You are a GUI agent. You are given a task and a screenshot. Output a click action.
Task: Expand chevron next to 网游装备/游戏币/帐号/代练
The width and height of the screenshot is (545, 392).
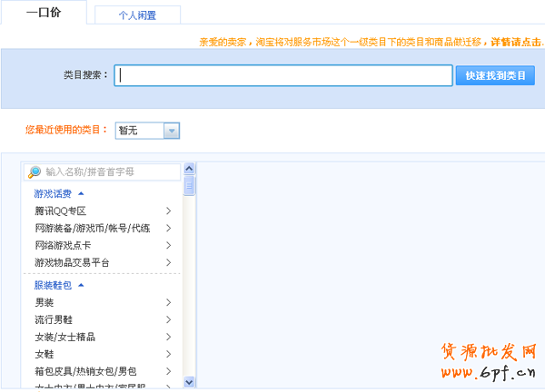click(169, 228)
